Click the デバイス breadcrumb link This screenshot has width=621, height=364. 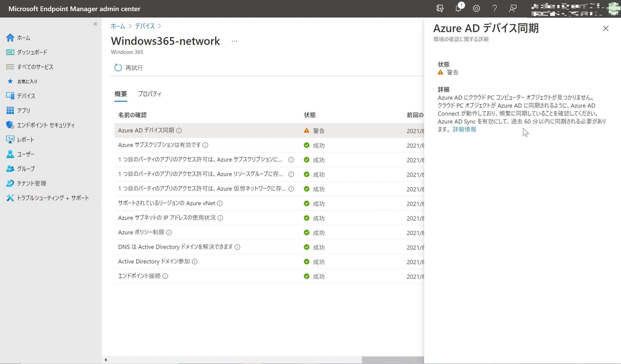tap(145, 26)
